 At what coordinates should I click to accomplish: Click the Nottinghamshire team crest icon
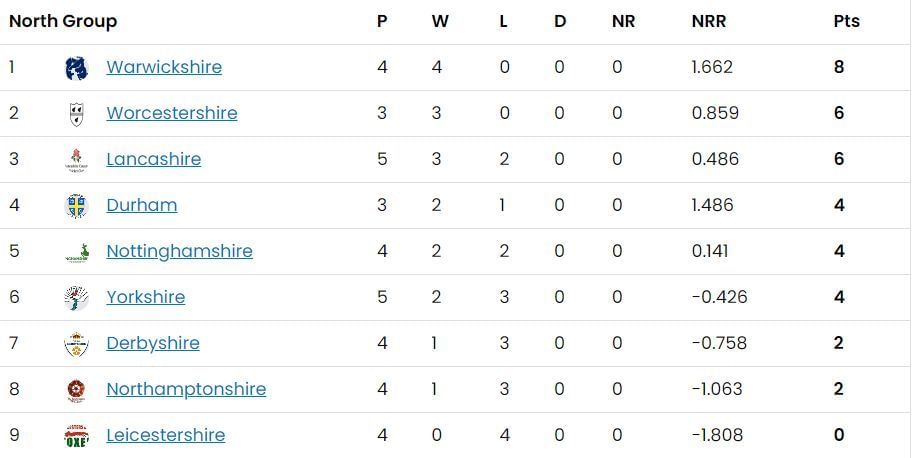[76, 252]
